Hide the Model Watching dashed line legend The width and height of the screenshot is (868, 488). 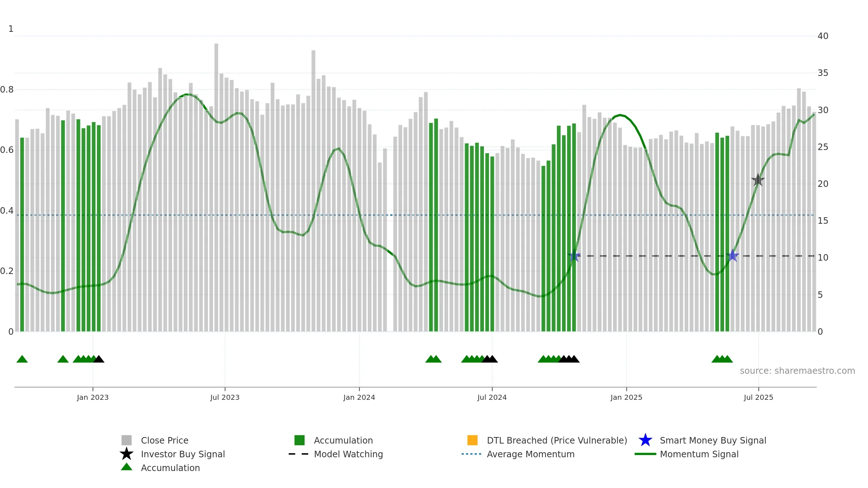pos(336,454)
